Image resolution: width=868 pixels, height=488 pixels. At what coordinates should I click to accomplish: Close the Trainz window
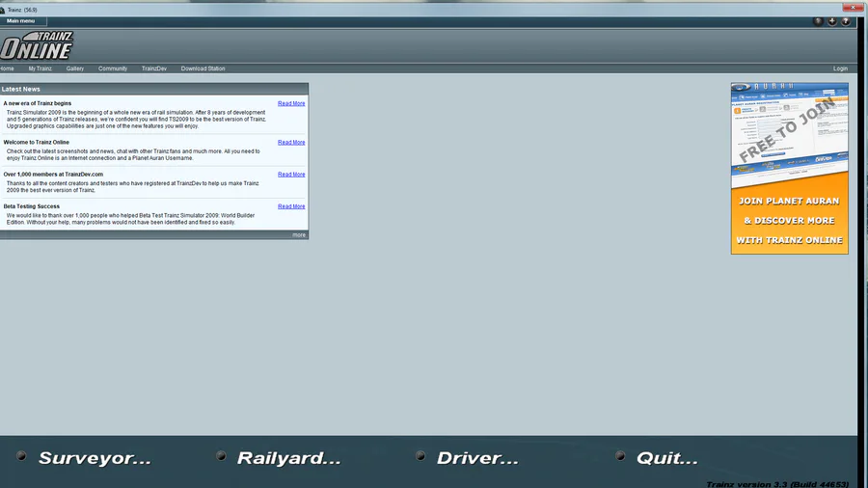(x=853, y=7)
